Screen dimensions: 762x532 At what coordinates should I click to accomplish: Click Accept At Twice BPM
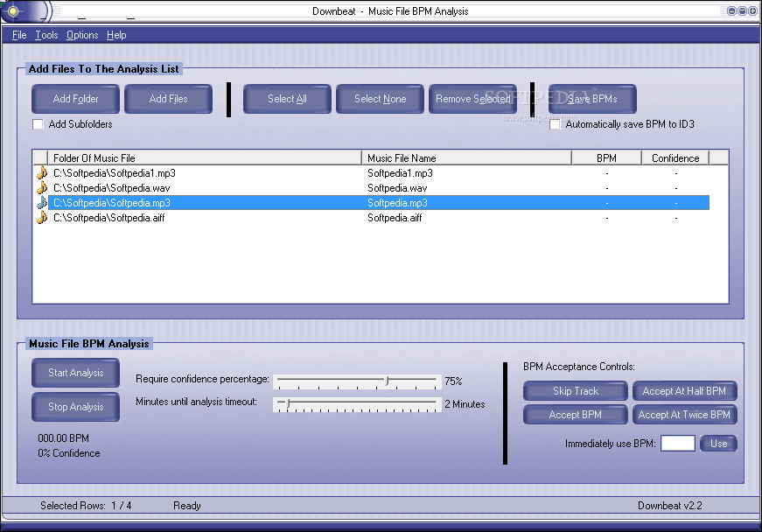click(684, 415)
